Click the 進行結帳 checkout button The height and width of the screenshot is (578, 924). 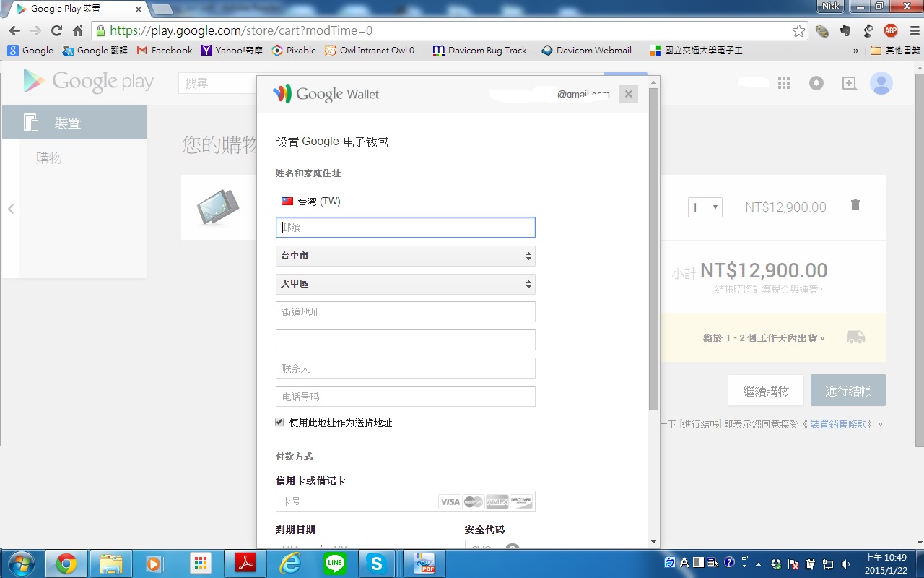tap(848, 390)
